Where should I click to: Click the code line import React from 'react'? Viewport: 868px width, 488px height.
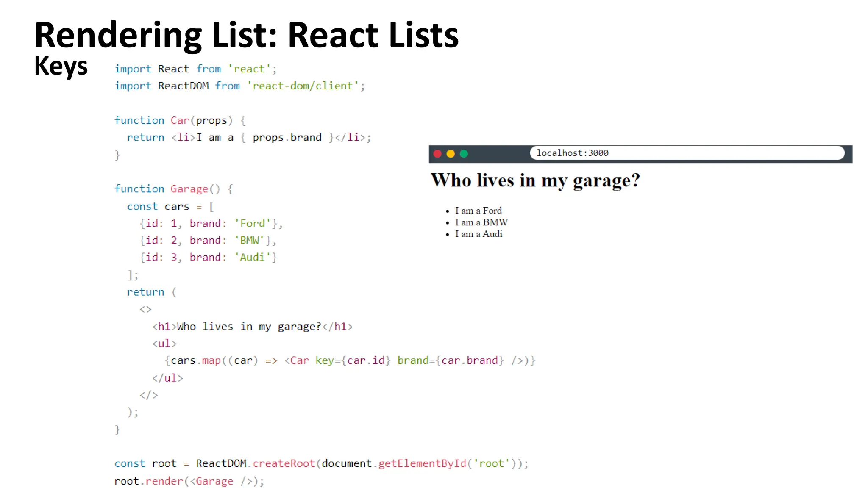(195, 69)
